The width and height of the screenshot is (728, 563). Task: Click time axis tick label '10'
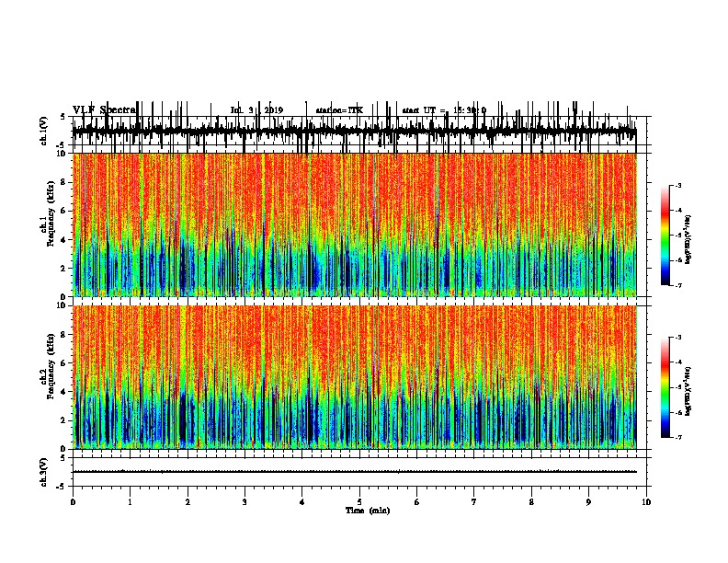point(646,502)
